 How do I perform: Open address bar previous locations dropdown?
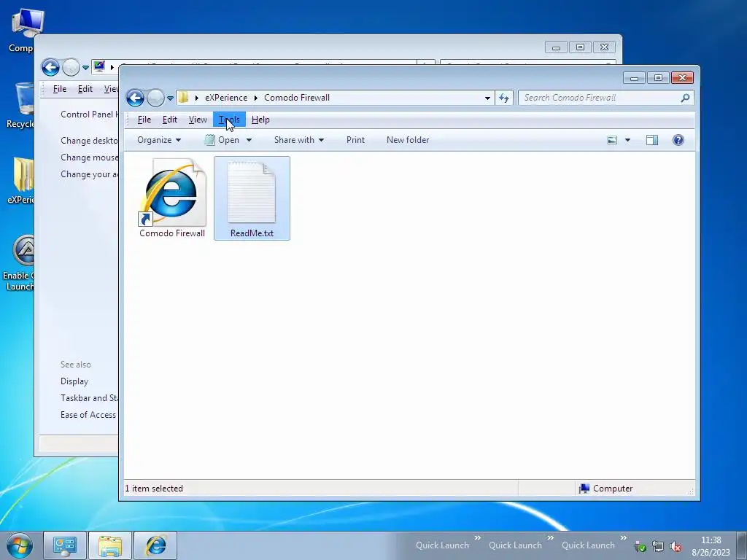487,98
